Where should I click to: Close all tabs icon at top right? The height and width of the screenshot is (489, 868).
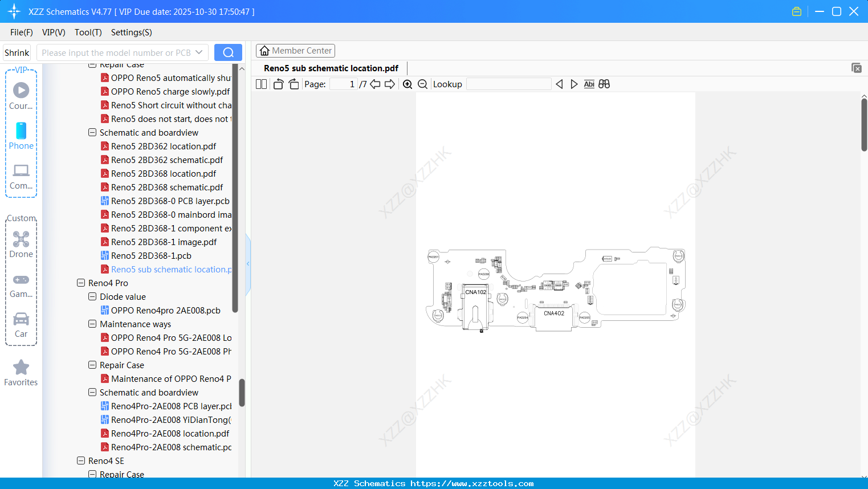[857, 68]
